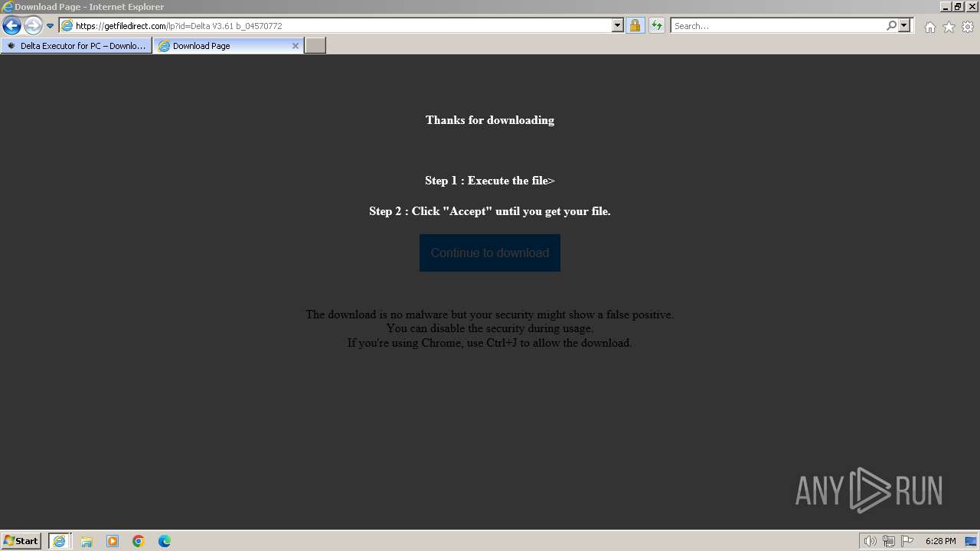Click the volume speaker tray icon
Image resolution: width=980 pixels, height=551 pixels.
pyautogui.click(x=870, y=541)
